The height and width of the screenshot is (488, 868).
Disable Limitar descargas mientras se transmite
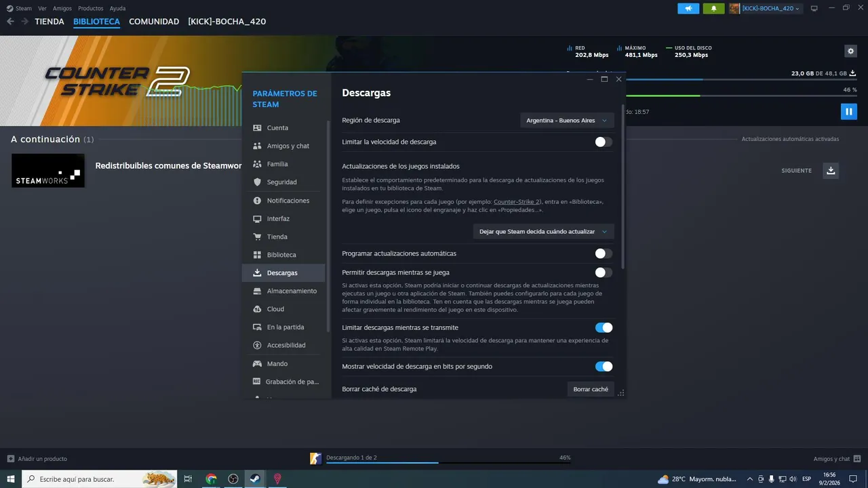point(604,327)
